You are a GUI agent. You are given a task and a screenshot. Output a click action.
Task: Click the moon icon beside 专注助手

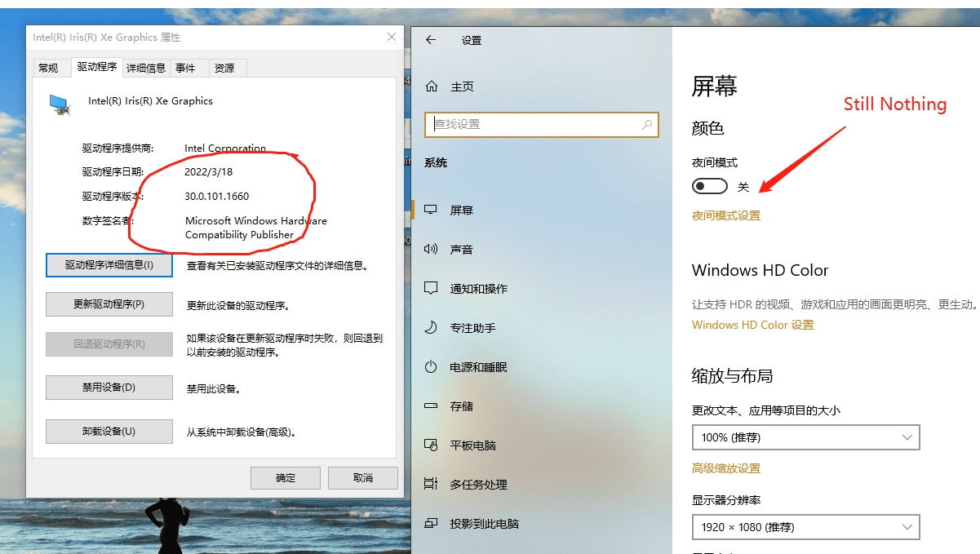432,327
